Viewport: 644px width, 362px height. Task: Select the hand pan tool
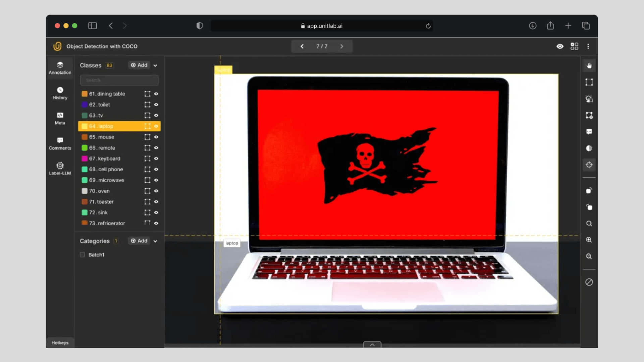click(589, 66)
